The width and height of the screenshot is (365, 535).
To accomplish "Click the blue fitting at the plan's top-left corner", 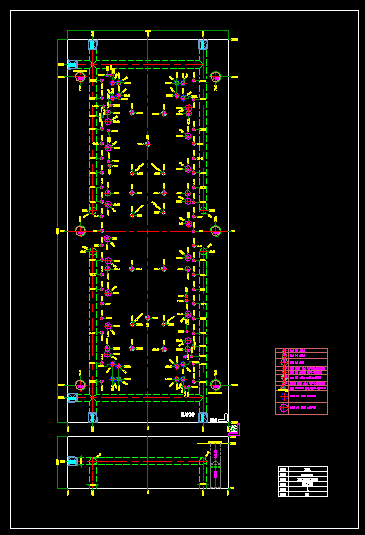I will pos(93,45).
